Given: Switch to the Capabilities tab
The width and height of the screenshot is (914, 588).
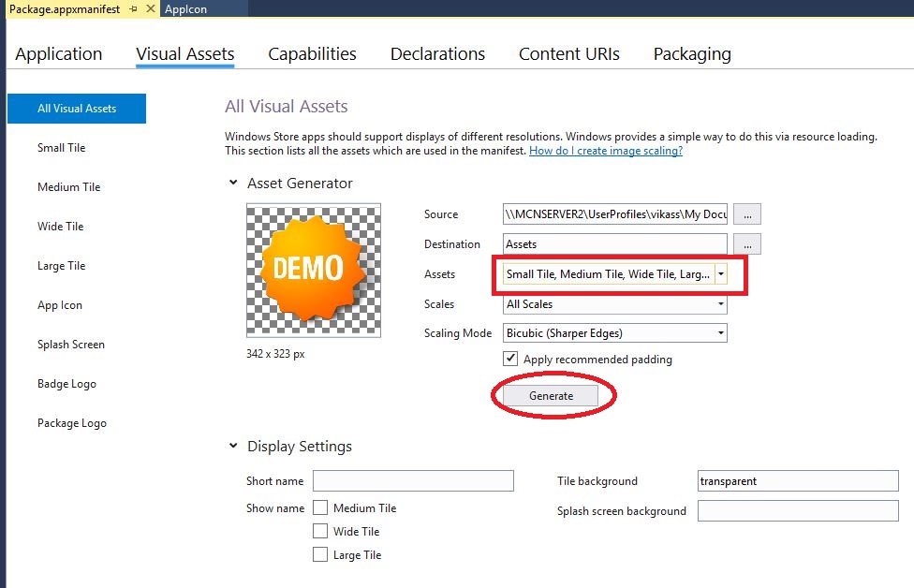Looking at the screenshot, I should point(312,54).
